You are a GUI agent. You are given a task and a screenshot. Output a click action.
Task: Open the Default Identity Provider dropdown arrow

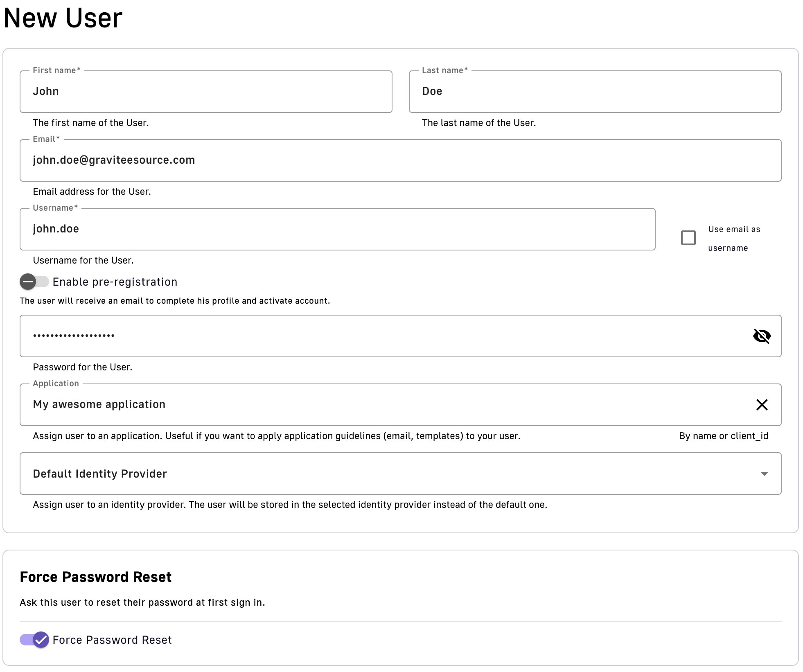764,474
